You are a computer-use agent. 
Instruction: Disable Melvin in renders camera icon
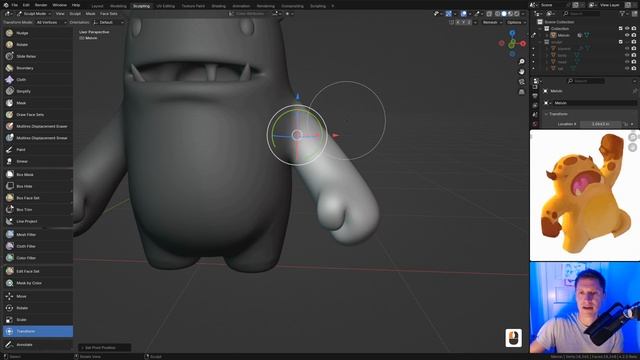633,35
